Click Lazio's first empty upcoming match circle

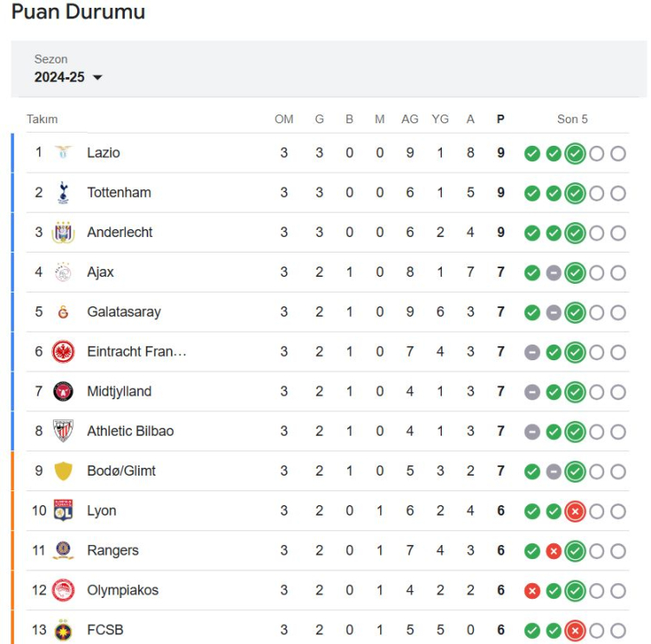point(596,154)
